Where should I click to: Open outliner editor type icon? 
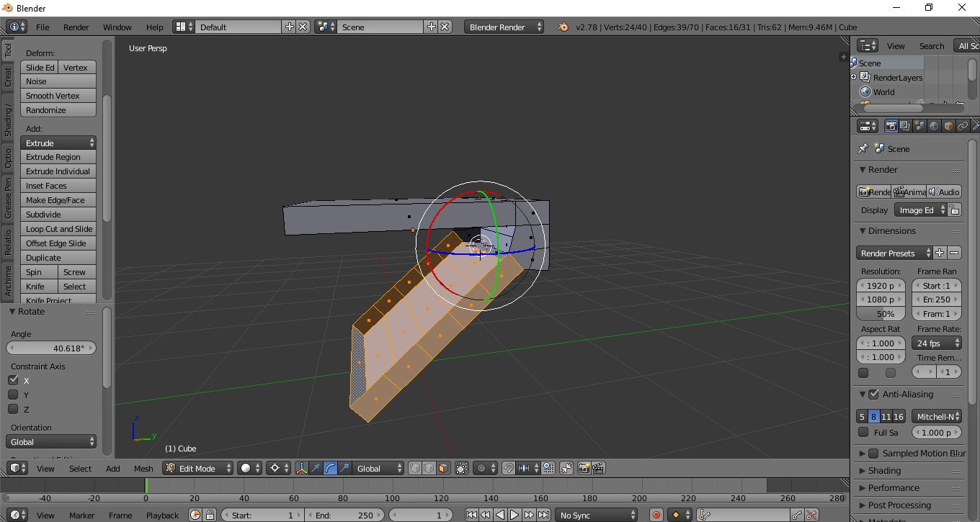[x=868, y=45]
